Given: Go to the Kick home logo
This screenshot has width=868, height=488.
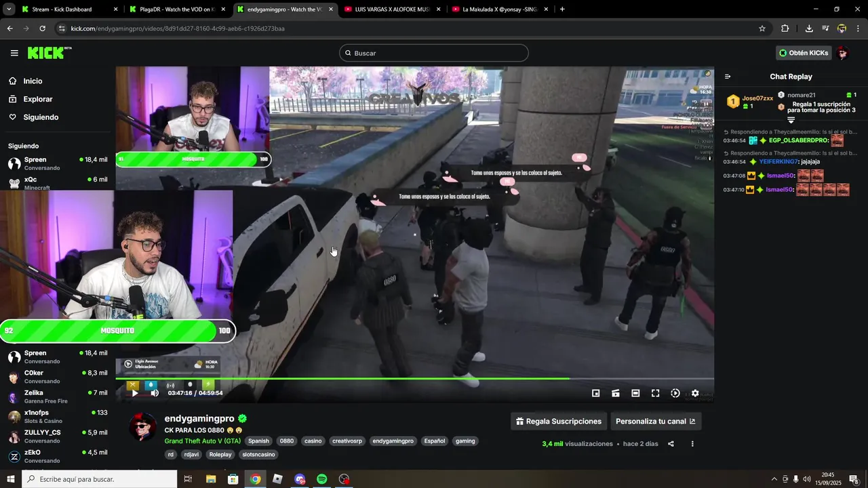Looking at the screenshot, I should pyautogui.click(x=49, y=53).
